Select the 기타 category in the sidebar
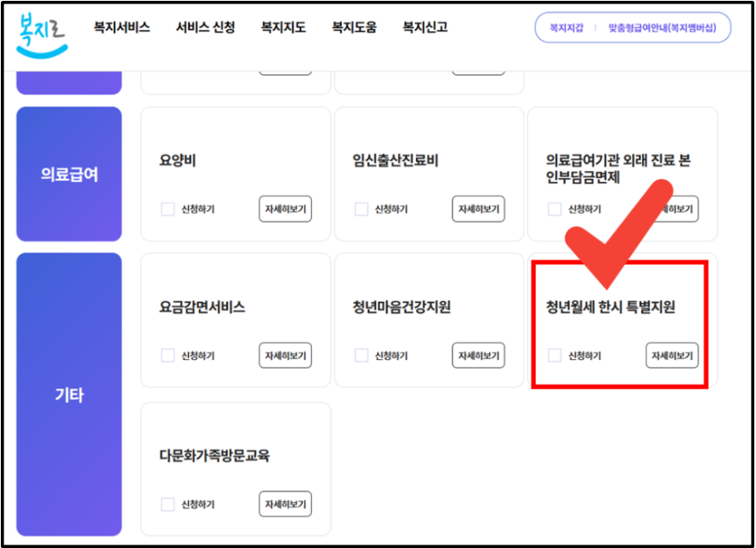The width and height of the screenshot is (756, 548). (68, 394)
